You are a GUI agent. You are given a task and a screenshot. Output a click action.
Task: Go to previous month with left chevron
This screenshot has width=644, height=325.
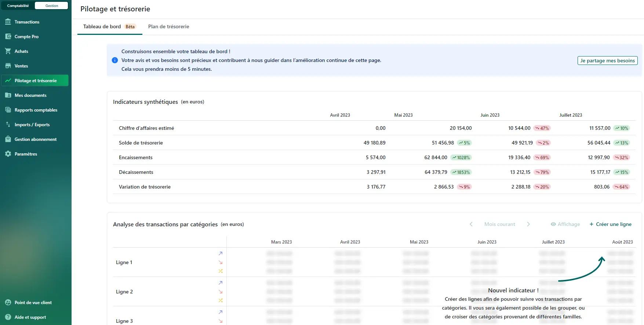click(471, 224)
